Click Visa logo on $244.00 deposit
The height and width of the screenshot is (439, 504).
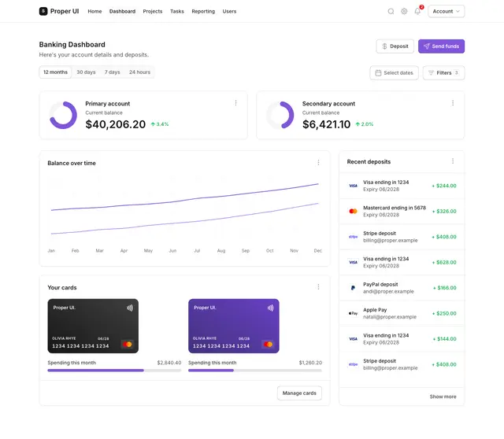(x=353, y=186)
